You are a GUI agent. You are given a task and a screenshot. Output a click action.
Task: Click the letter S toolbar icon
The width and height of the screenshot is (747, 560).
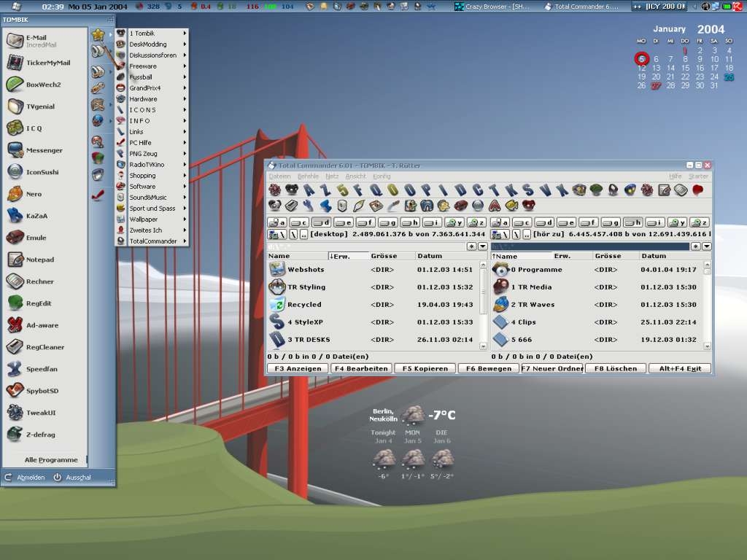pyautogui.click(x=528, y=190)
